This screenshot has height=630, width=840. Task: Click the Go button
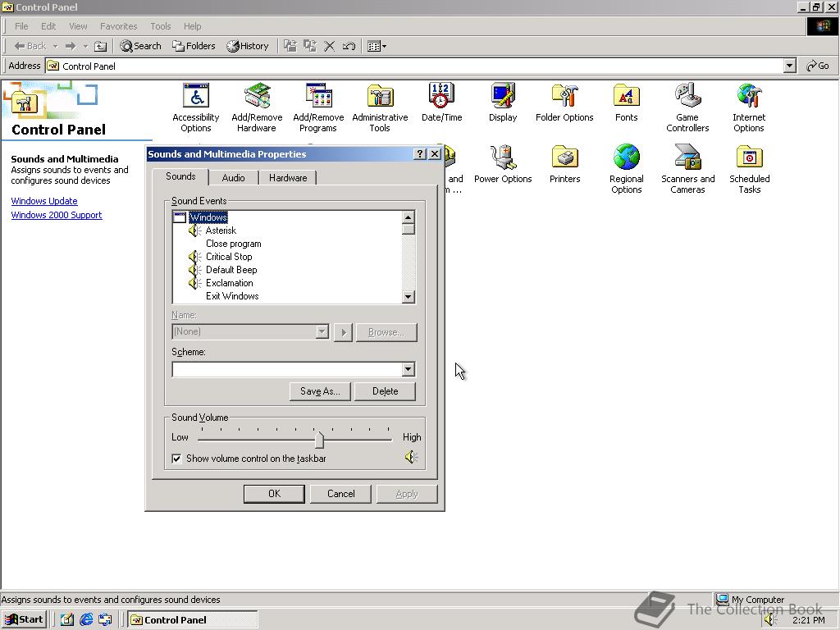(x=818, y=66)
